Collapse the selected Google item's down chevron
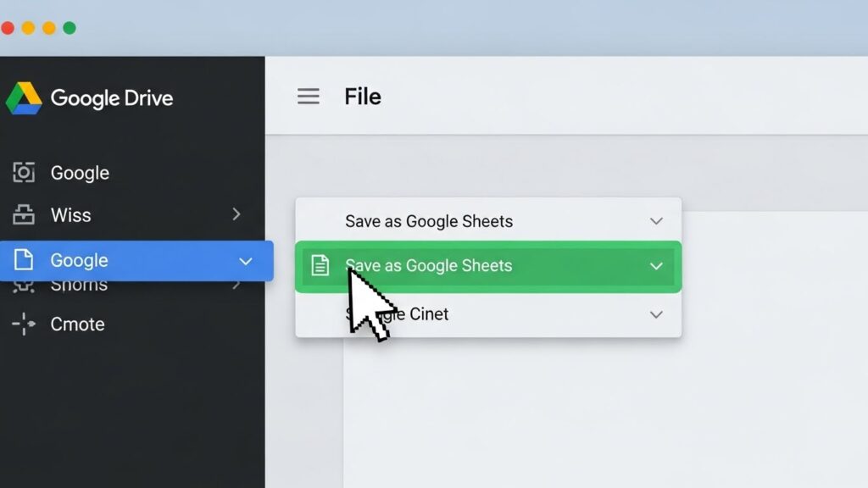The width and height of the screenshot is (868, 488). pyautogui.click(x=246, y=261)
